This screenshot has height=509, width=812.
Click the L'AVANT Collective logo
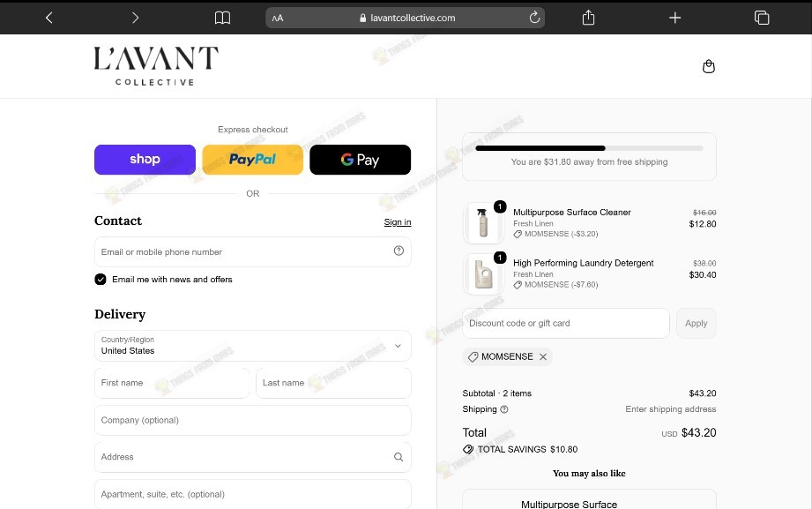pyautogui.click(x=156, y=66)
